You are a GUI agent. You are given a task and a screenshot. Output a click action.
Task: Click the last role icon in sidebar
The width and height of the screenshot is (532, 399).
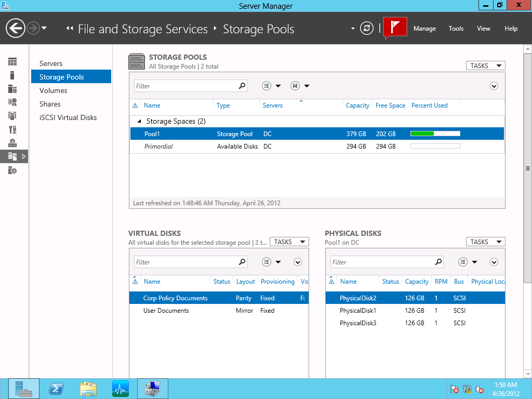coord(12,170)
